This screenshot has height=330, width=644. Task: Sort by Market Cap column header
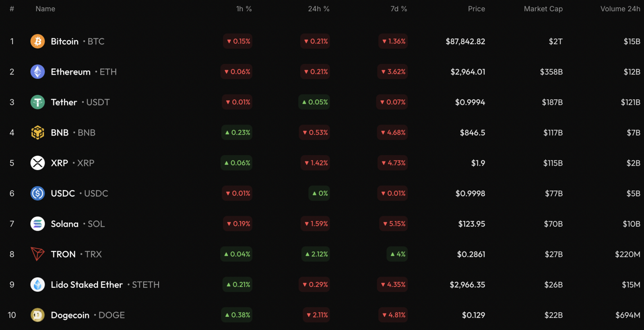coord(543,9)
